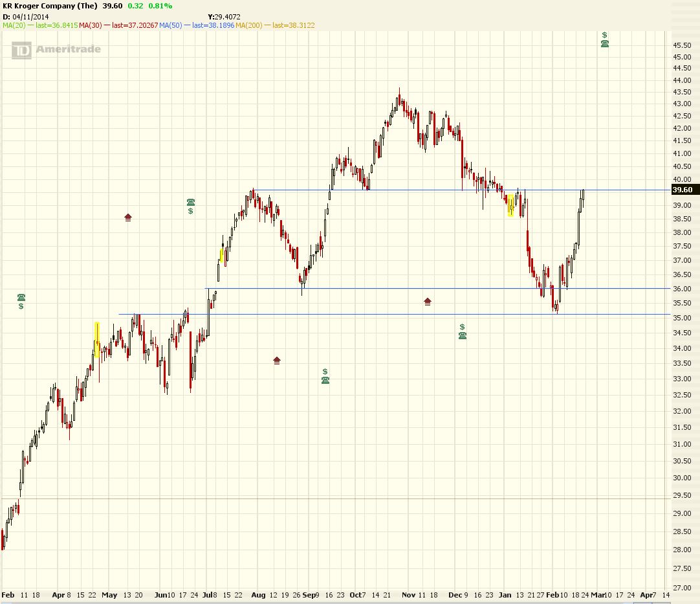Click the Dec label on the date axis
Image resolution: width=700 pixels, height=604 pixels.
455,595
